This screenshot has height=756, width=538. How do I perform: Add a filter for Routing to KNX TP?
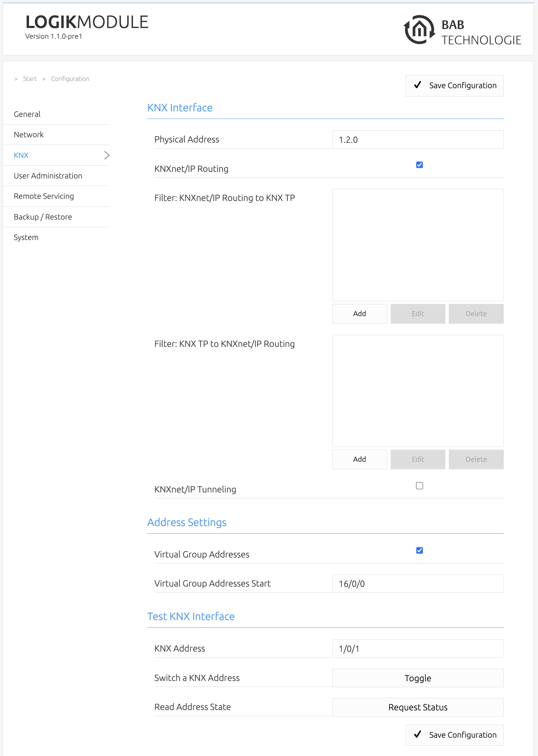(360, 314)
